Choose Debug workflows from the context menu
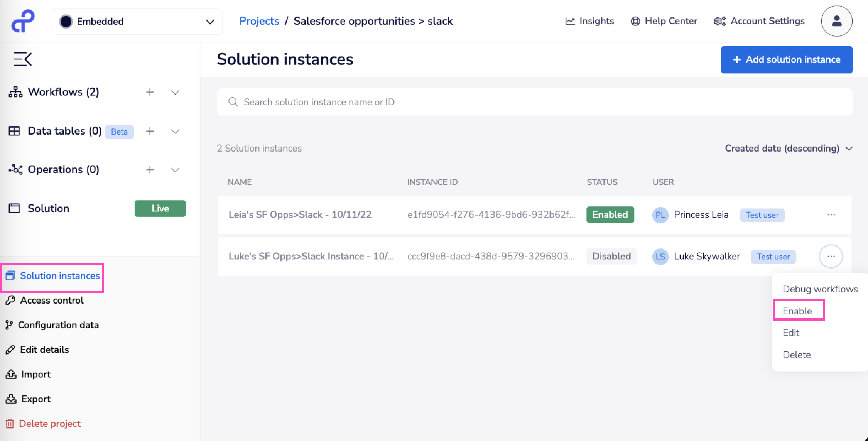 pos(820,289)
